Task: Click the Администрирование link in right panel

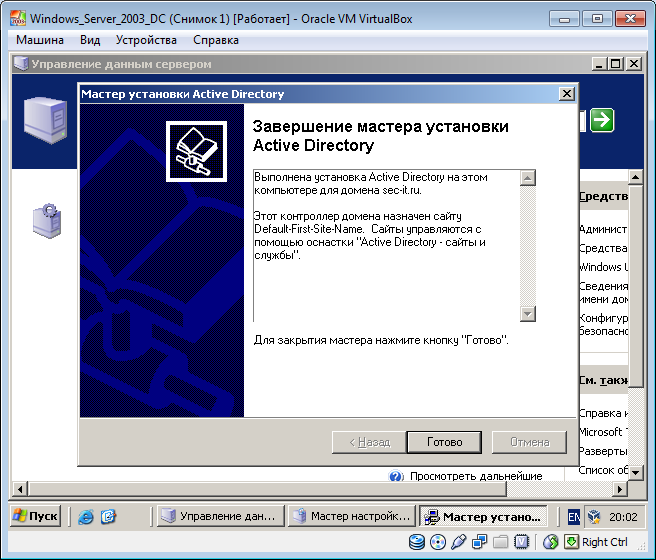Action: click(x=603, y=229)
